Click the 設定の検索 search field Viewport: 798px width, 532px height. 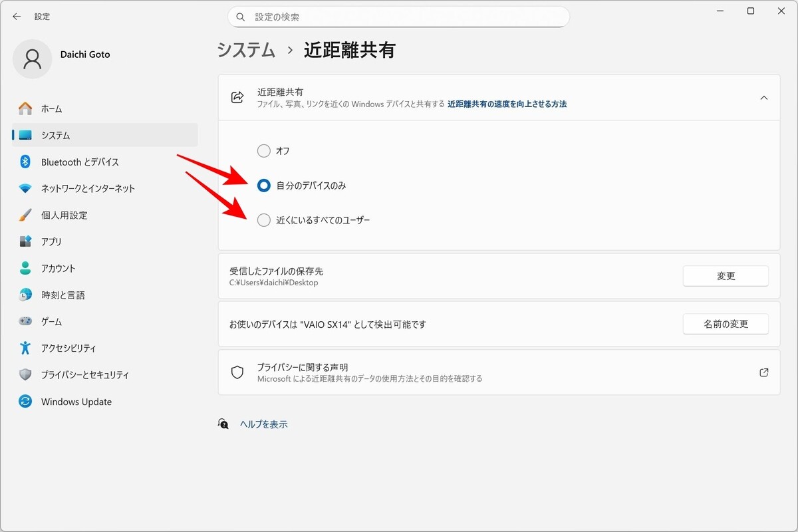click(x=399, y=17)
